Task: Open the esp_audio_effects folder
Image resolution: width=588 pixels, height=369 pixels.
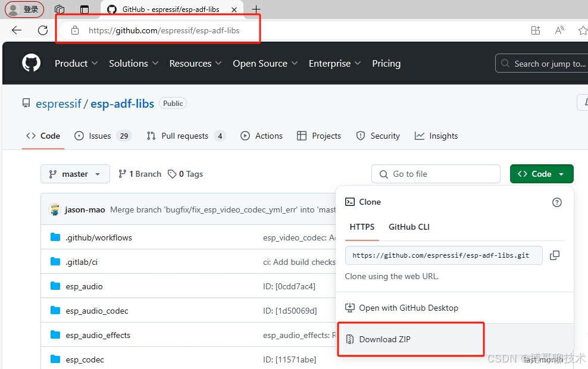Action: [98, 335]
